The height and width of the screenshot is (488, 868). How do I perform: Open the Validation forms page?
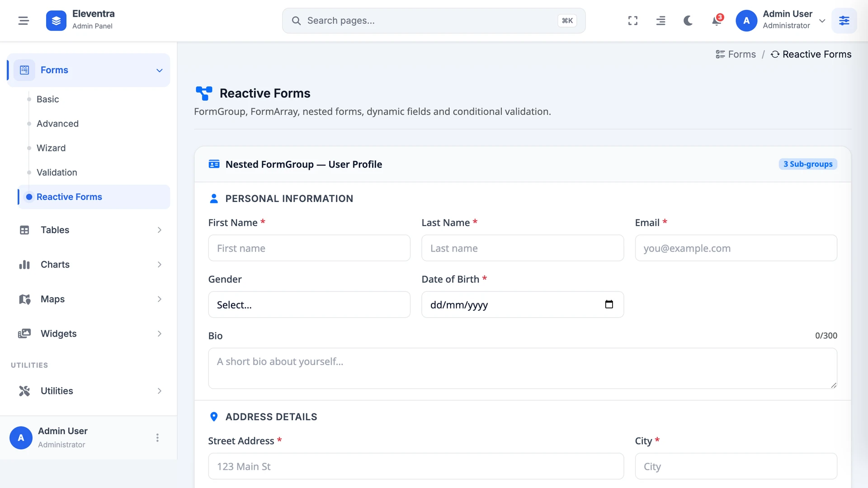click(x=57, y=173)
